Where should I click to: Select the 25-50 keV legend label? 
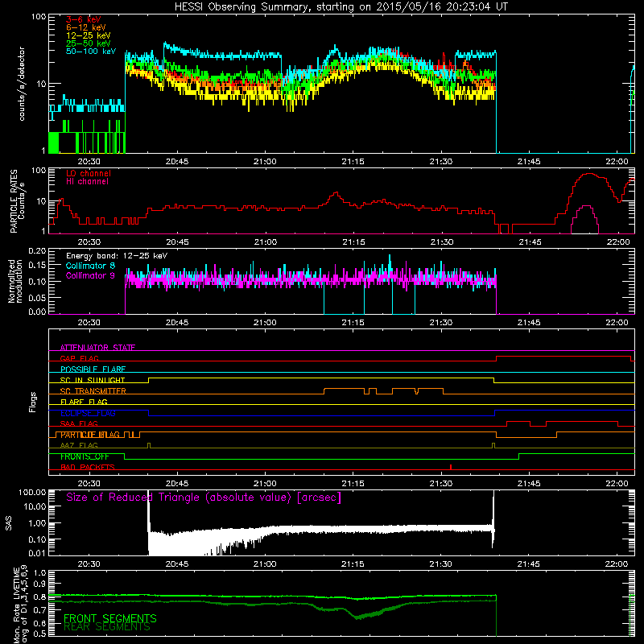(89, 43)
